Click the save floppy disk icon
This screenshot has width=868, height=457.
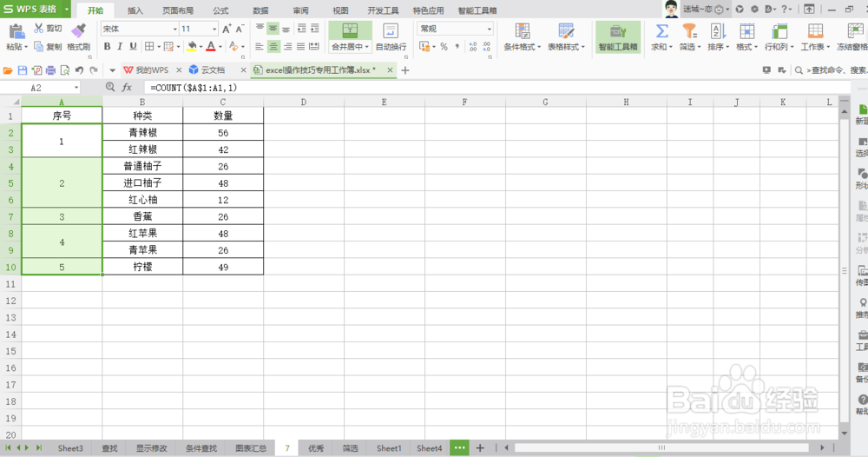coord(23,70)
